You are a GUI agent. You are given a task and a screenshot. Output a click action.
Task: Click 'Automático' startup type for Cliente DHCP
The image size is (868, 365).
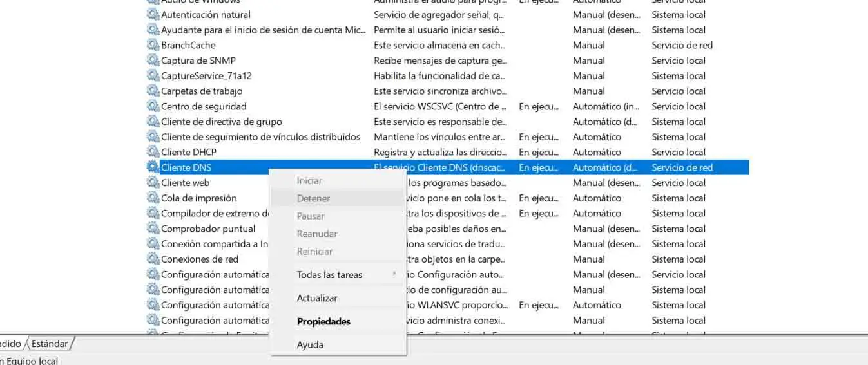pos(597,152)
